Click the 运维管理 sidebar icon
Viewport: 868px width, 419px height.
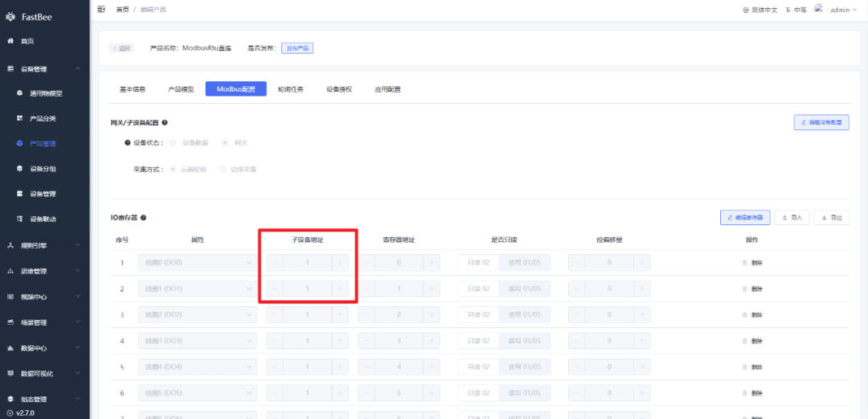(10, 271)
